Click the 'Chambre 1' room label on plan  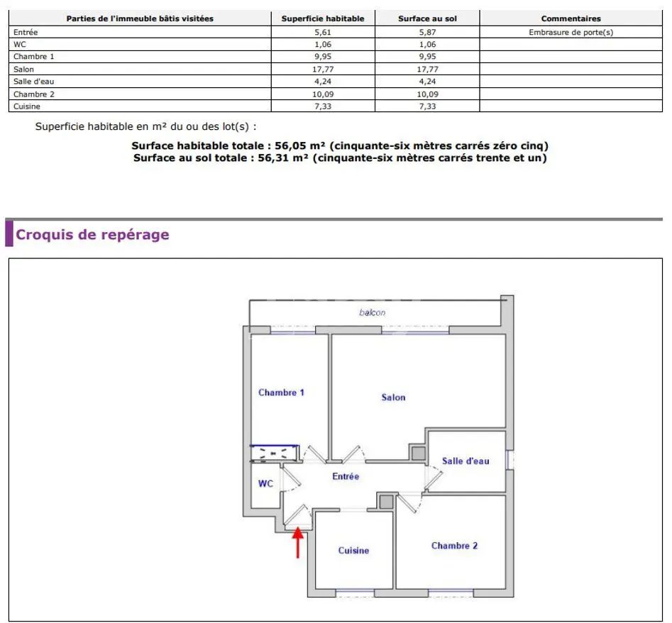click(281, 392)
